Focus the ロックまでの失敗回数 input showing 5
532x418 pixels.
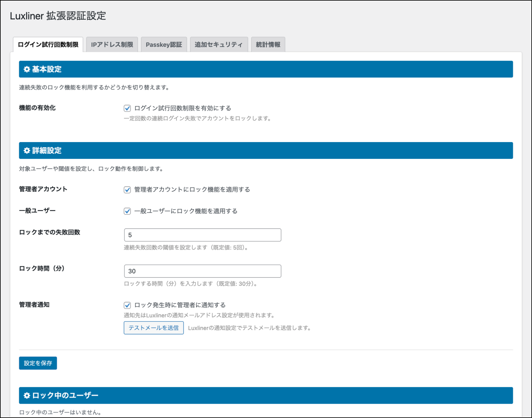pos(202,235)
